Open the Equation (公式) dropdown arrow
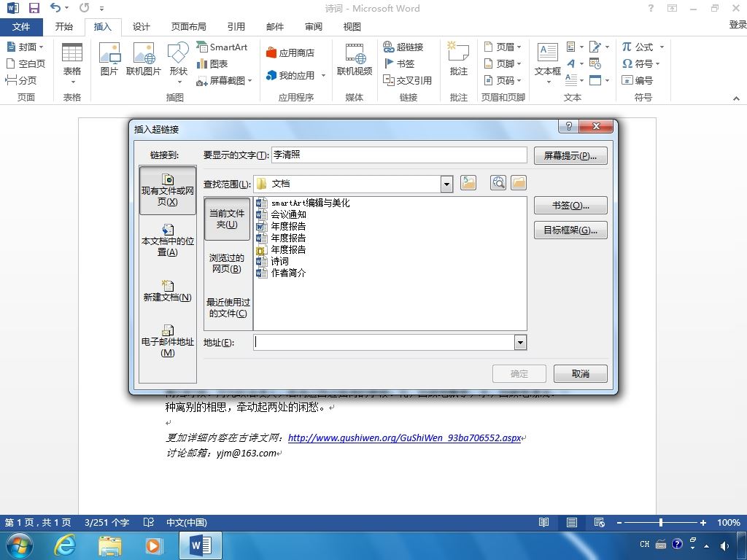The image size is (747, 560). [x=662, y=47]
